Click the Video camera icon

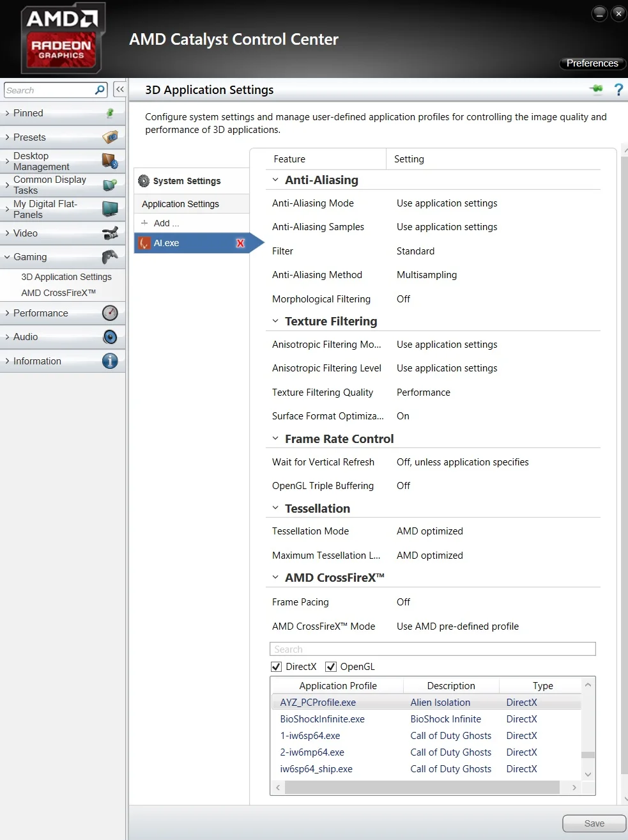[x=110, y=233]
